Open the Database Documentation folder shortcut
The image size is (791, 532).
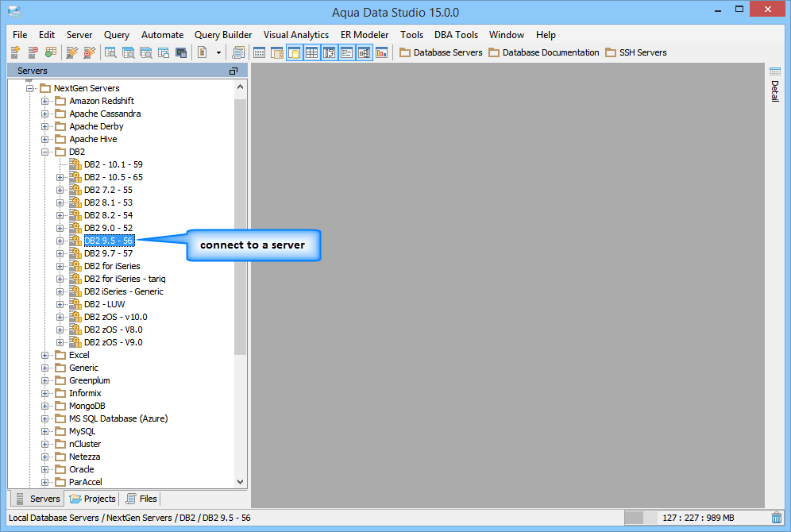(x=544, y=52)
